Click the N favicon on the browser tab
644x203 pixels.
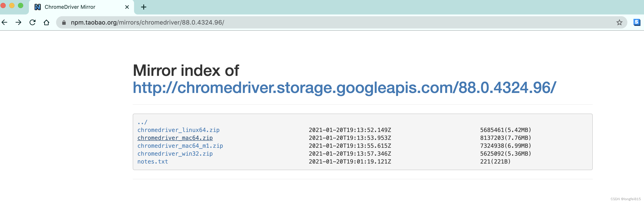pos(38,7)
